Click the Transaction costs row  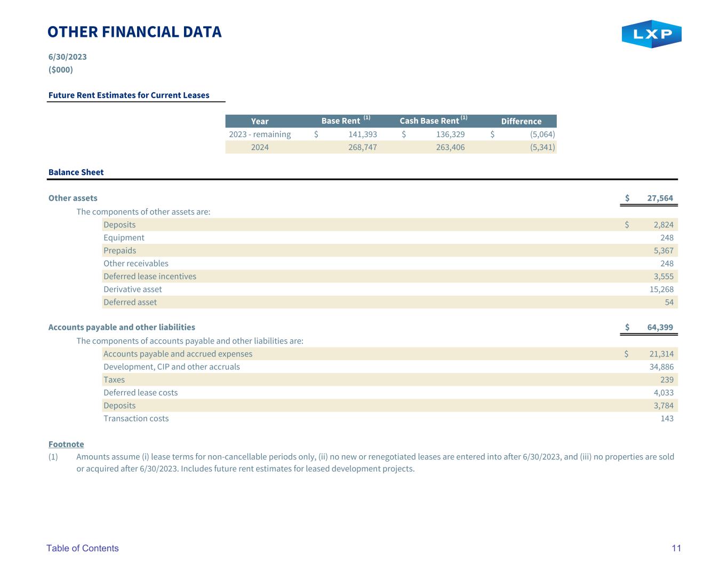coord(390,418)
